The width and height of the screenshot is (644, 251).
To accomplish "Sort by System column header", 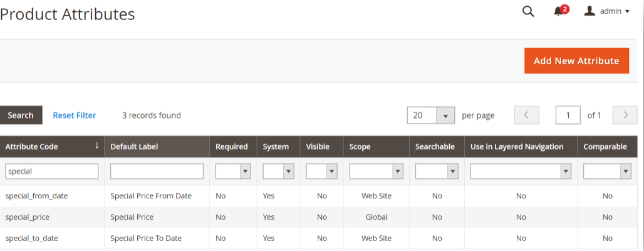I will [x=279, y=146].
